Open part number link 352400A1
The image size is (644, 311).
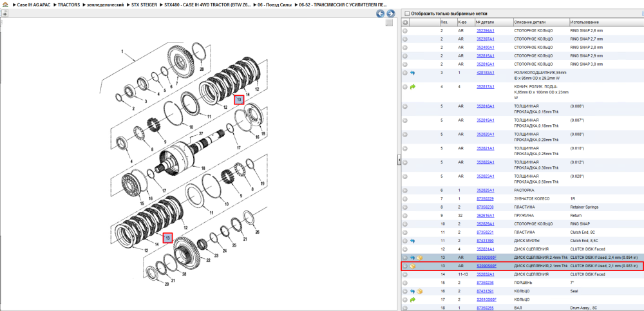pyautogui.click(x=486, y=48)
